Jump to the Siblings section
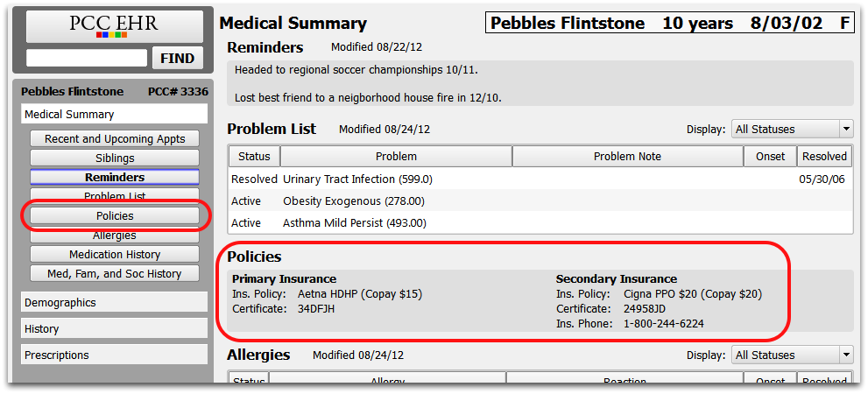This screenshot has width=868, height=394. point(115,158)
